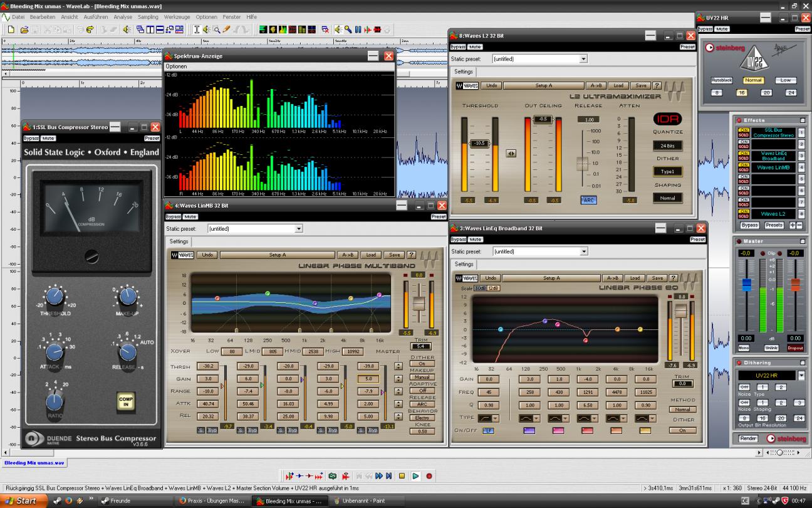Click the wrench icon in the toolbar
The height and width of the screenshot is (508, 812).
pos(348,29)
